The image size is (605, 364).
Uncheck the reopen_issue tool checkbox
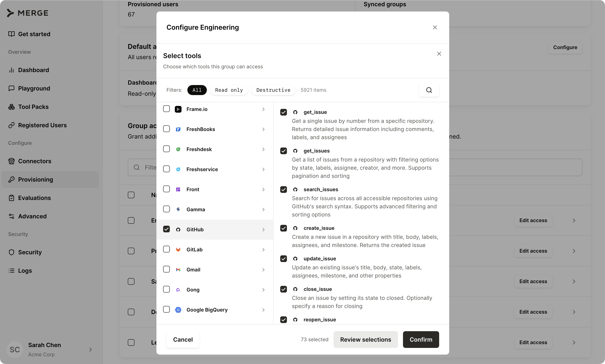[x=284, y=320]
